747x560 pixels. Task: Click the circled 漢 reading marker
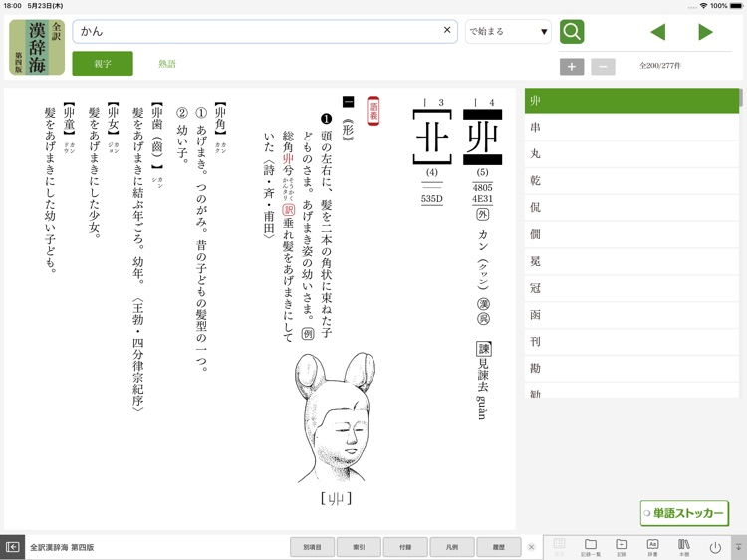pyautogui.click(x=483, y=304)
